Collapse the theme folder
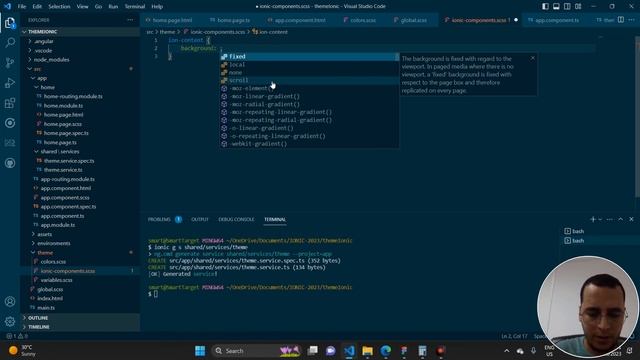The image size is (640, 360). [x=45, y=253]
